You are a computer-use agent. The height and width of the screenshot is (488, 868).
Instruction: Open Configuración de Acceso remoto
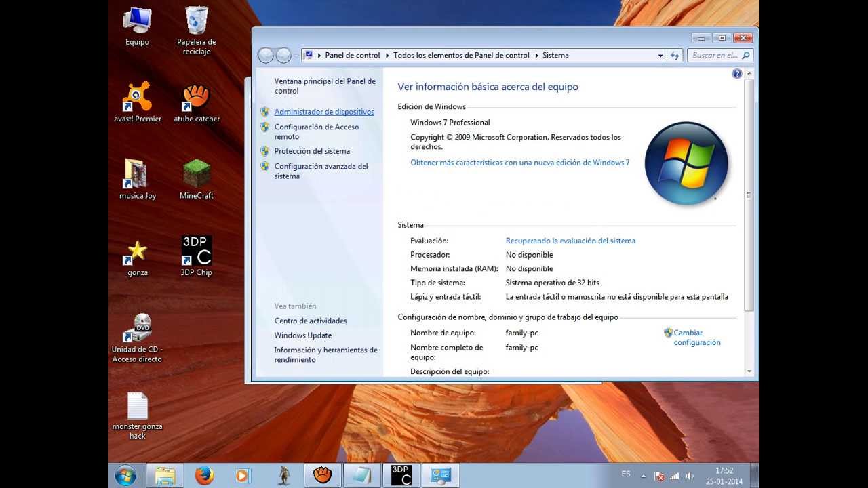[317, 131]
